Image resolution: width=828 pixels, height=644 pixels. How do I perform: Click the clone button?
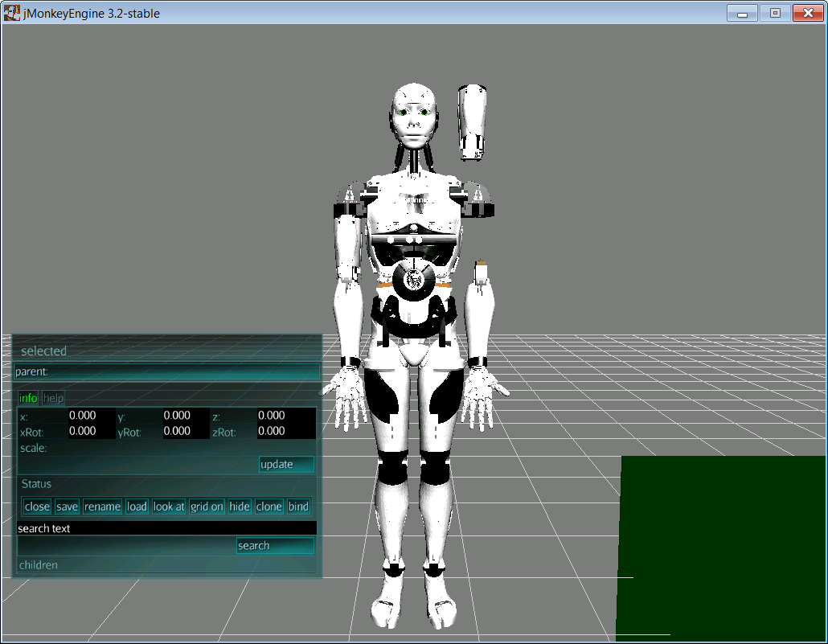tap(269, 507)
